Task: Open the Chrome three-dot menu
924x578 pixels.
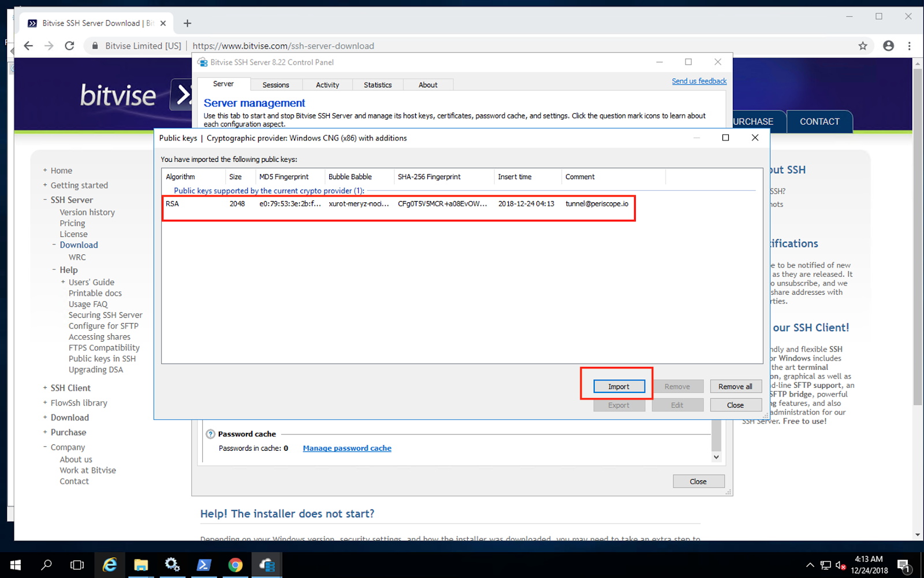Action: [909, 46]
